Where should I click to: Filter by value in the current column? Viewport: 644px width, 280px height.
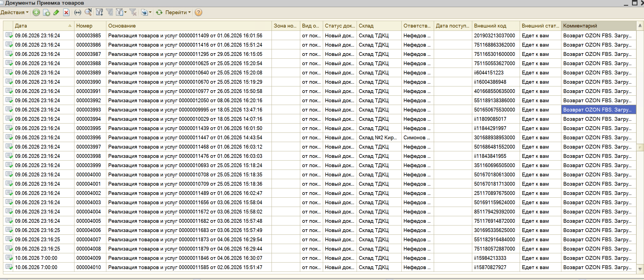(109, 12)
